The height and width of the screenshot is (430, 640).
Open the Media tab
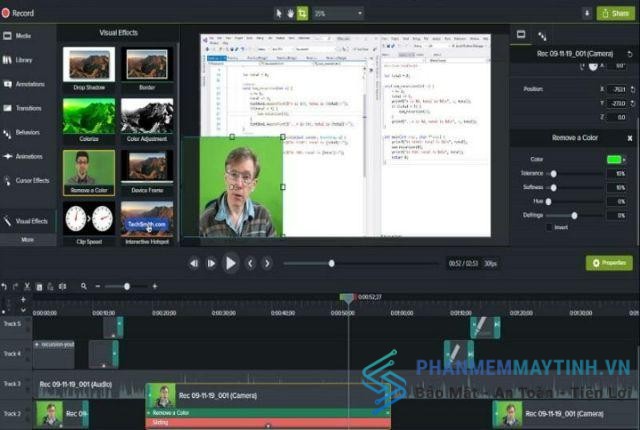(x=18, y=36)
